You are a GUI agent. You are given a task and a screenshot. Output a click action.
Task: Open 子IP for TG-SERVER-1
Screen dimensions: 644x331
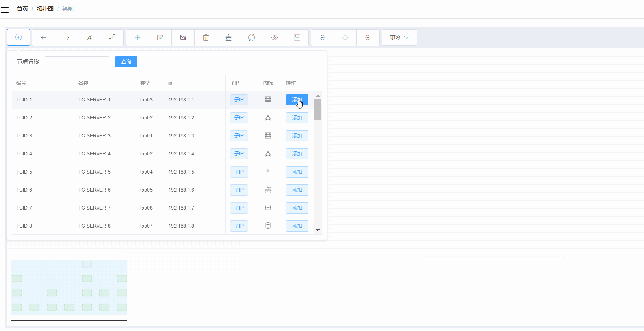tap(239, 100)
